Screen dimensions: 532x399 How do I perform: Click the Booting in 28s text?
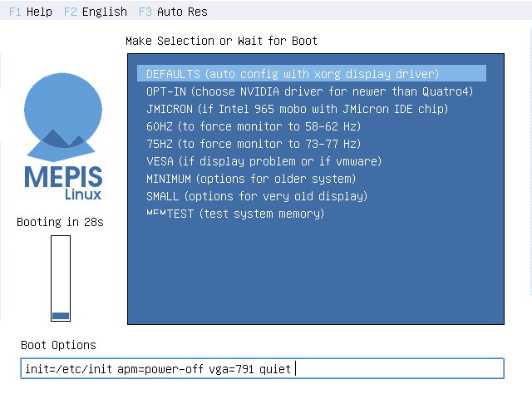[60, 222]
